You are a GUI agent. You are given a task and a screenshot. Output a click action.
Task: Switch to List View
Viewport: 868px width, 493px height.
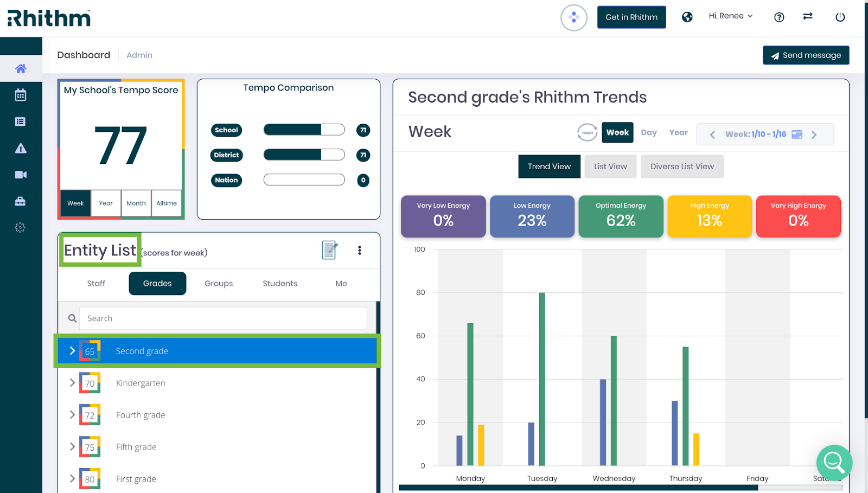610,167
